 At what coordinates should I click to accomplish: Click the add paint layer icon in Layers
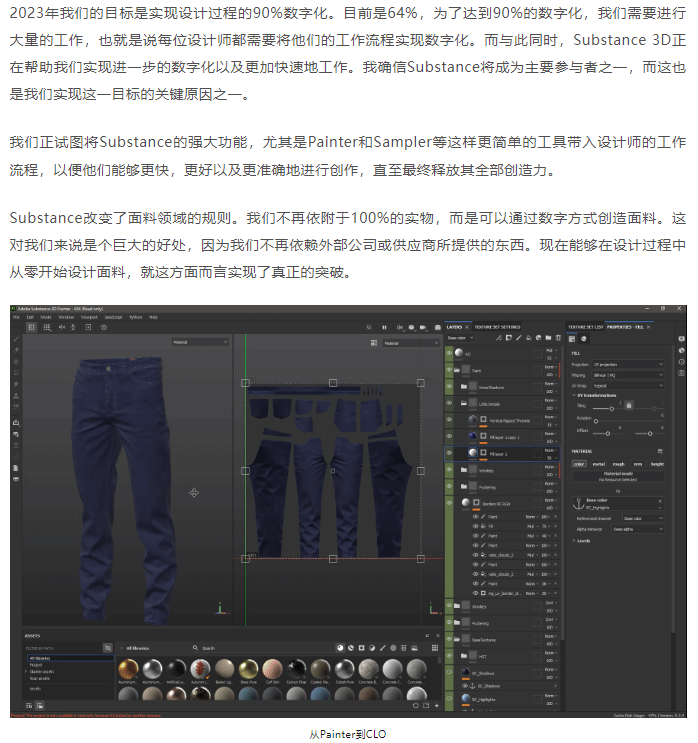(x=518, y=338)
